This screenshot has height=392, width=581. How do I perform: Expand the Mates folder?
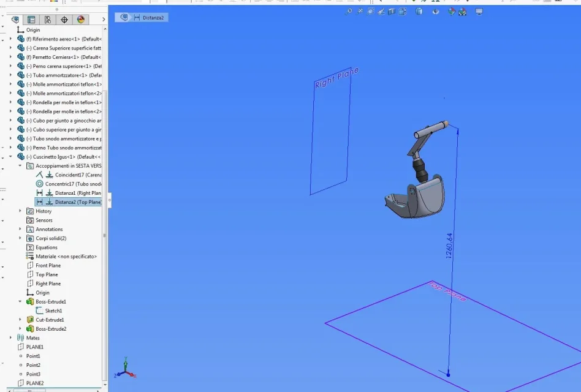point(11,337)
